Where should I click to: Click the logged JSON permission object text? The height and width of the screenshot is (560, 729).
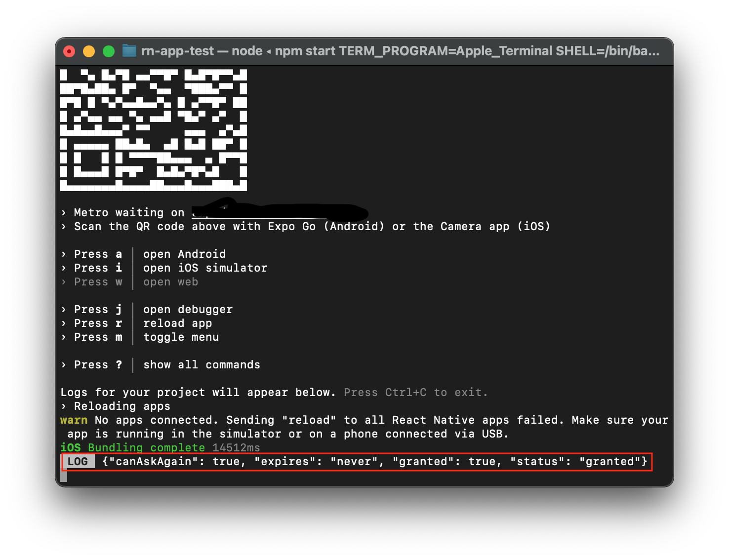click(x=375, y=461)
